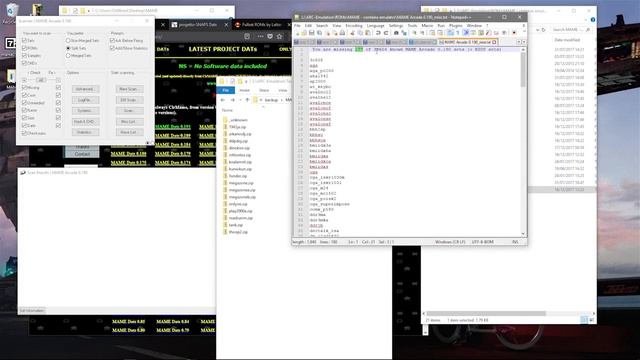Image resolution: width=640 pixels, height=360 pixels.
Task: Save all files in Notepad++ toolbar
Action: point(319,33)
